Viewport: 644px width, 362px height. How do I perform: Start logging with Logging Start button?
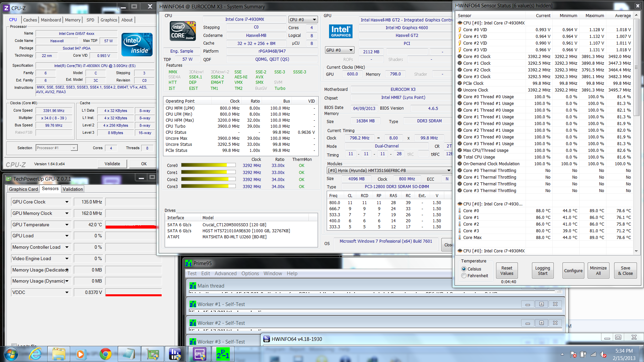(542, 270)
